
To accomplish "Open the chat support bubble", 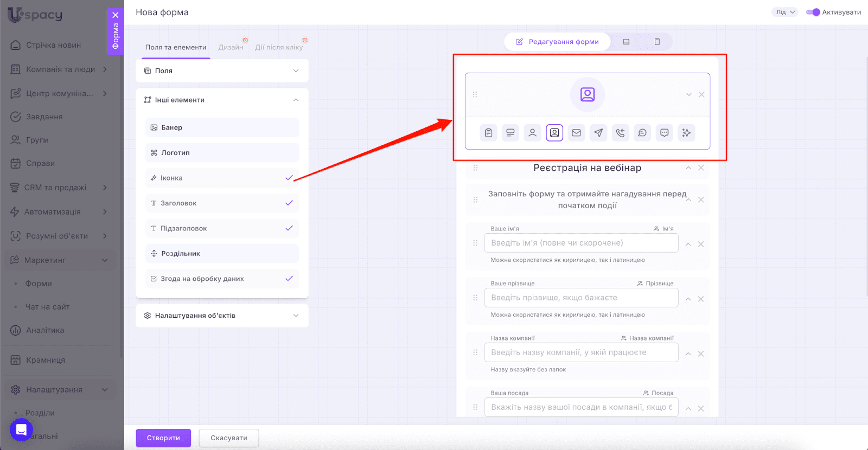I will click(x=21, y=430).
